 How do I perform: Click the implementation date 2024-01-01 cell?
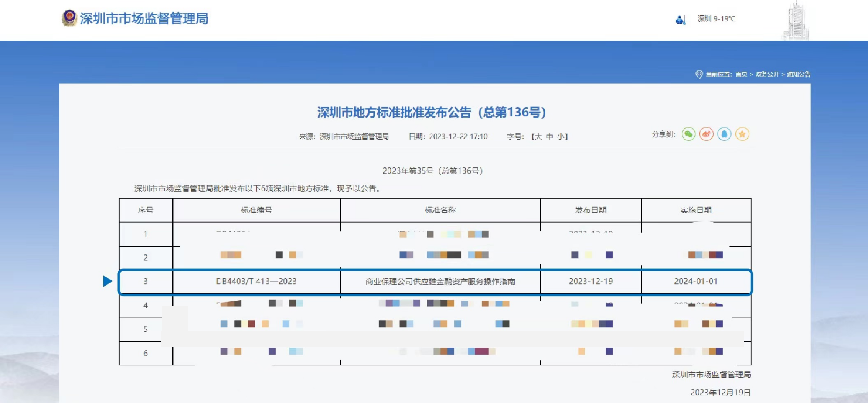coord(696,282)
